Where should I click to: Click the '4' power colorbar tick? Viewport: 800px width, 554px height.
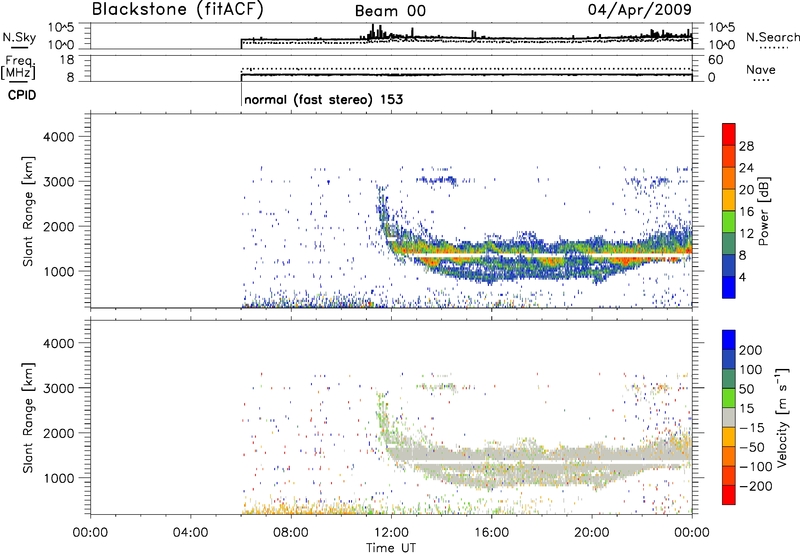(742, 278)
